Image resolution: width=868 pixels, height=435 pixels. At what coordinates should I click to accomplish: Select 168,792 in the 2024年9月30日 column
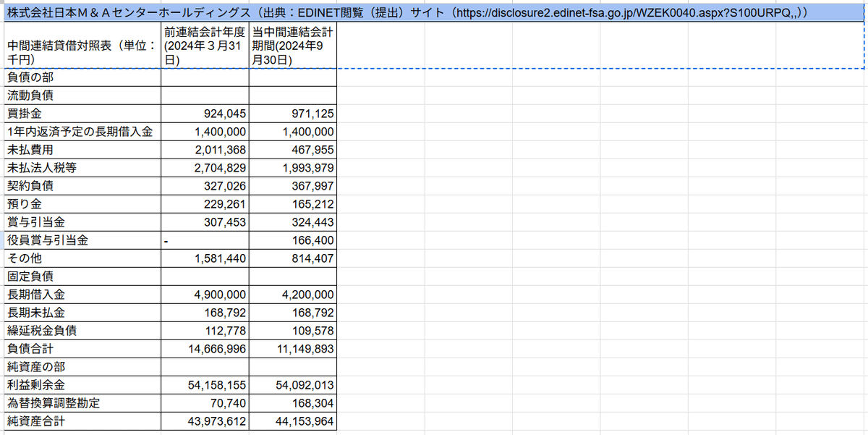[x=293, y=313]
